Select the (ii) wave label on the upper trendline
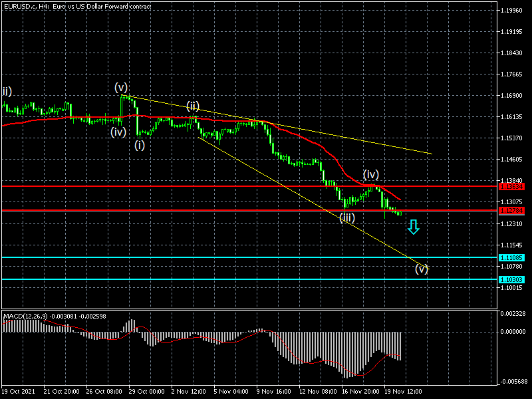The image size is (532, 399). click(x=193, y=106)
